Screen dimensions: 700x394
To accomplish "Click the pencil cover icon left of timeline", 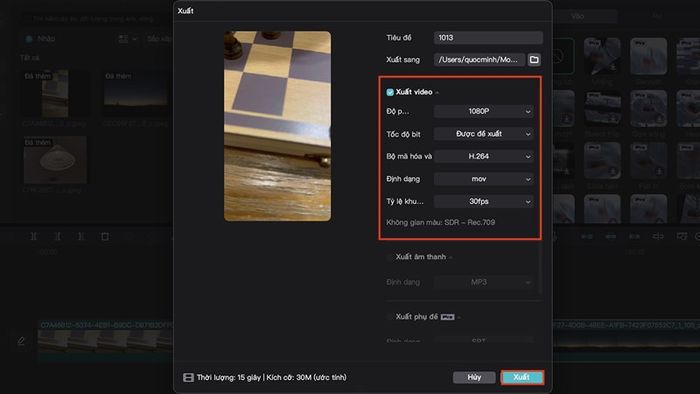I will pos(21,341).
